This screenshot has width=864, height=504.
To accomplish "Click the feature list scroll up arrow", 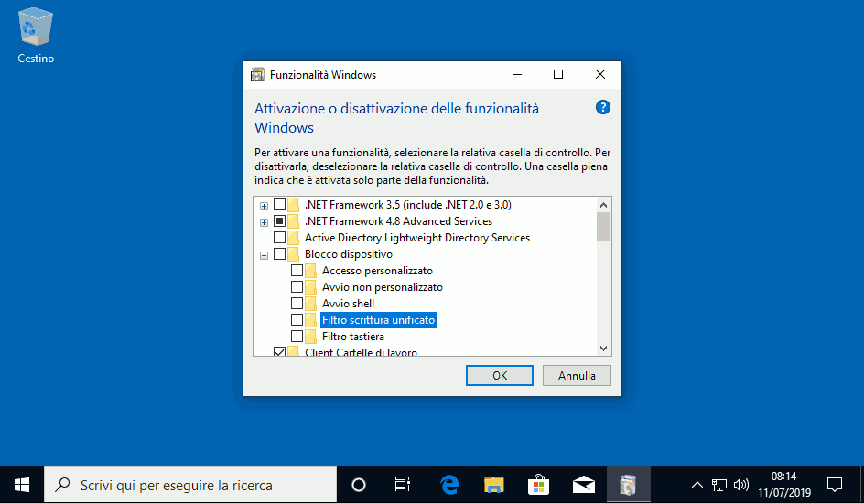I will [x=603, y=205].
